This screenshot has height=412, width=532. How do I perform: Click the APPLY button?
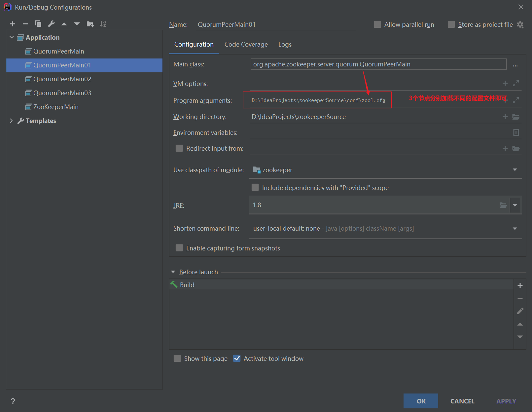pyautogui.click(x=506, y=401)
